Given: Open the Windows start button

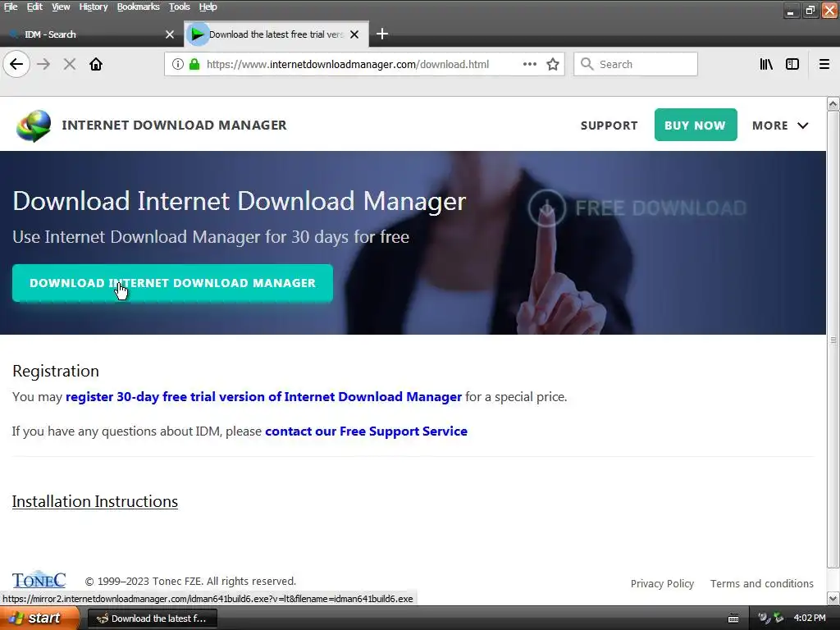Looking at the screenshot, I should 39,619.
